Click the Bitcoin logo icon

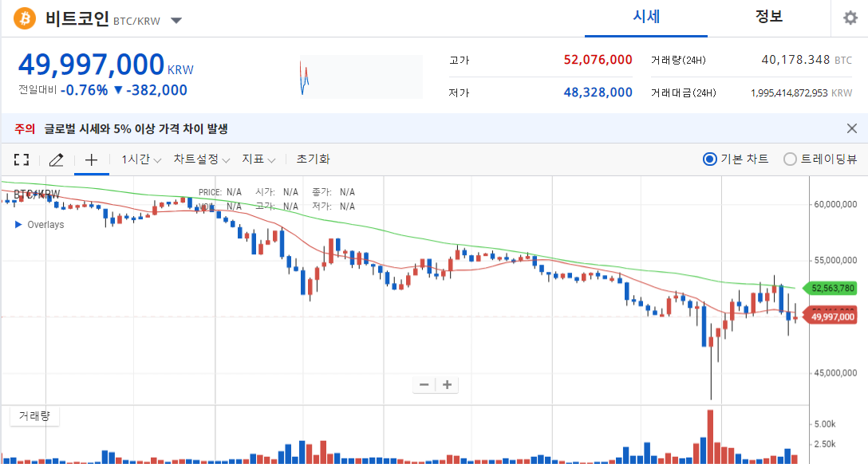(25, 18)
